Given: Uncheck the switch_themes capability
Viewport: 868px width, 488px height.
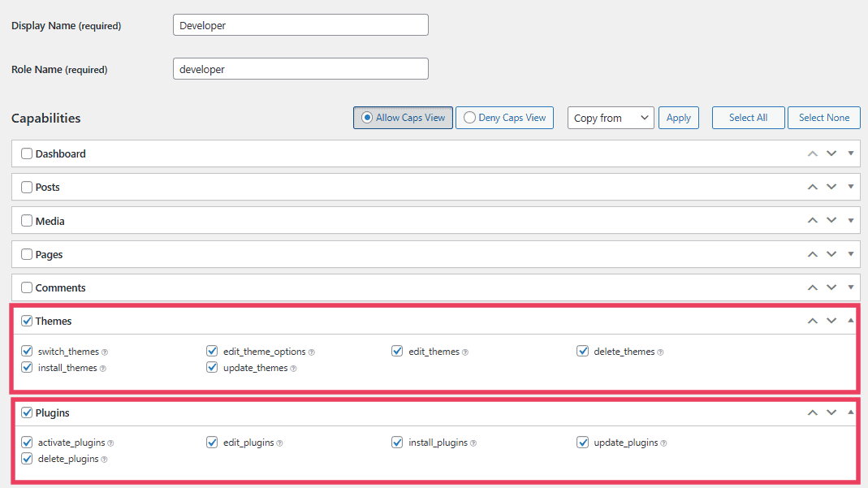Looking at the screenshot, I should click(27, 350).
